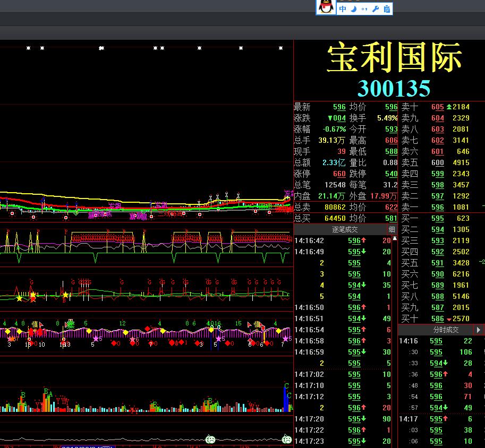485x448 pixels.
Task: Click the 买一 volume 623
Action: tap(463, 218)
